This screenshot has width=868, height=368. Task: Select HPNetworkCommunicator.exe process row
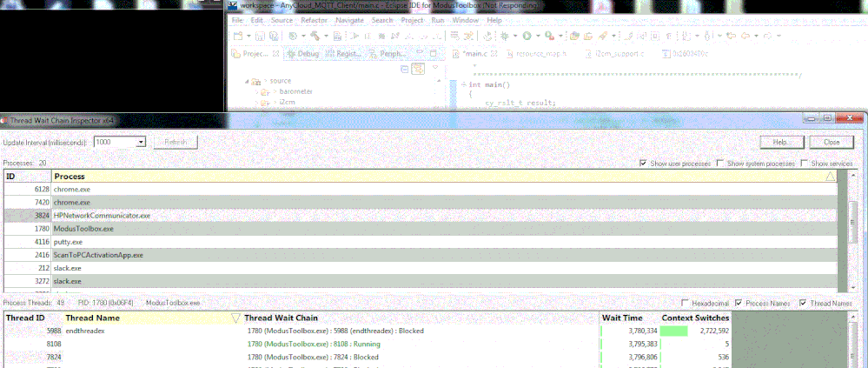pos(421,215)
